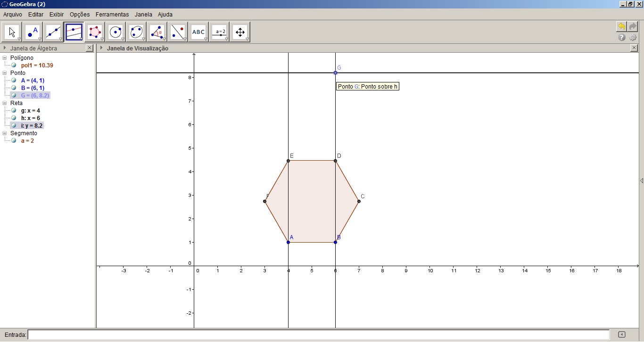644x342 pixels.
Task: Select pol1 = 10.39 entry
Action: coord(37,65)
